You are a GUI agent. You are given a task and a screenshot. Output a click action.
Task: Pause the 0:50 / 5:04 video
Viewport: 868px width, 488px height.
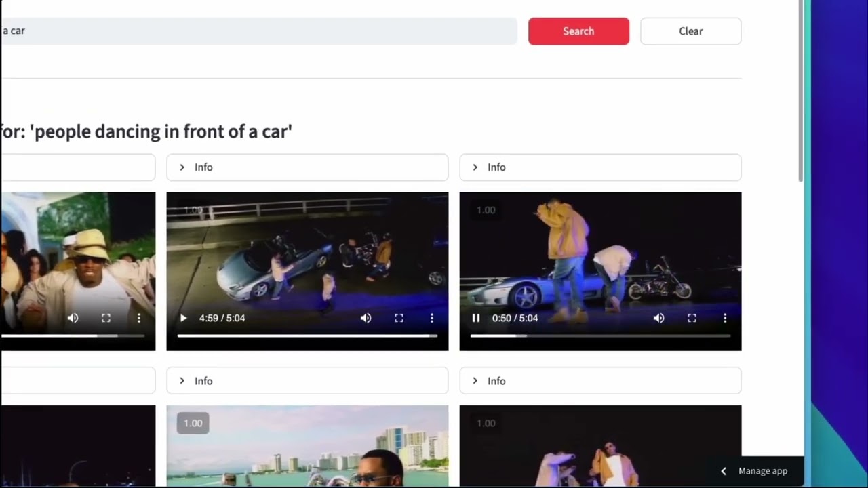click(476, 318)
